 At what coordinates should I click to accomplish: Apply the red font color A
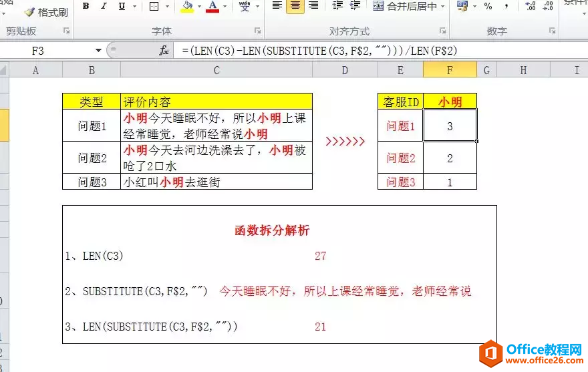pyautogui.click(x=212, y=7)
